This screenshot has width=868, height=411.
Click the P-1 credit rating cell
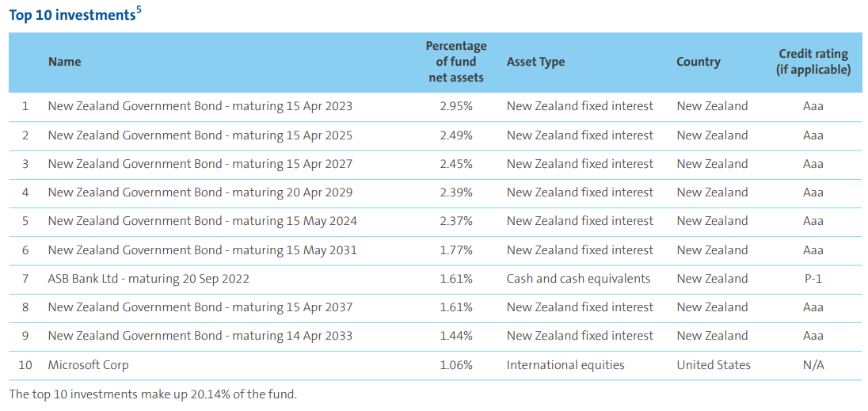click(813, 279)
